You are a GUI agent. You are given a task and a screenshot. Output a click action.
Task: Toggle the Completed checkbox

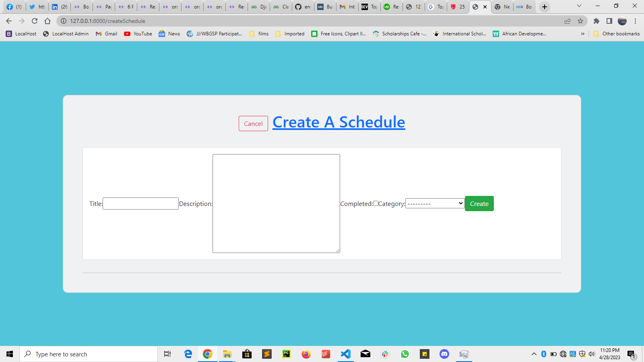(376, 204)
